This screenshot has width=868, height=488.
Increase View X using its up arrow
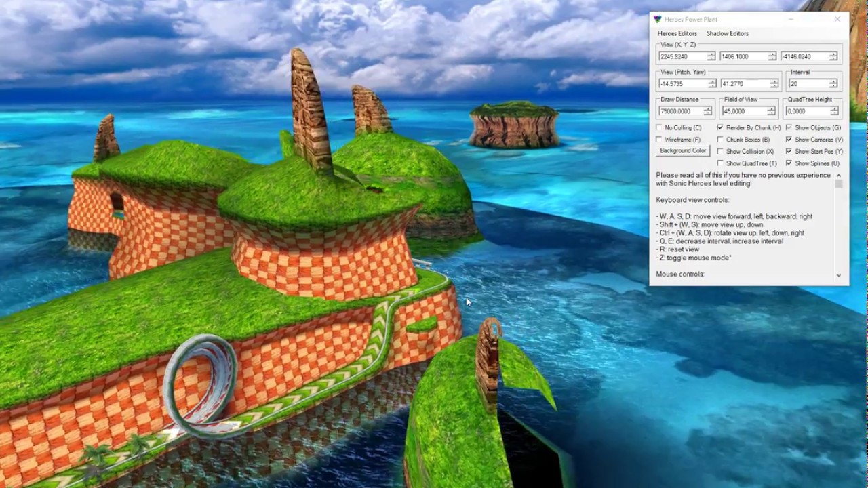click(x=711, y=54)
